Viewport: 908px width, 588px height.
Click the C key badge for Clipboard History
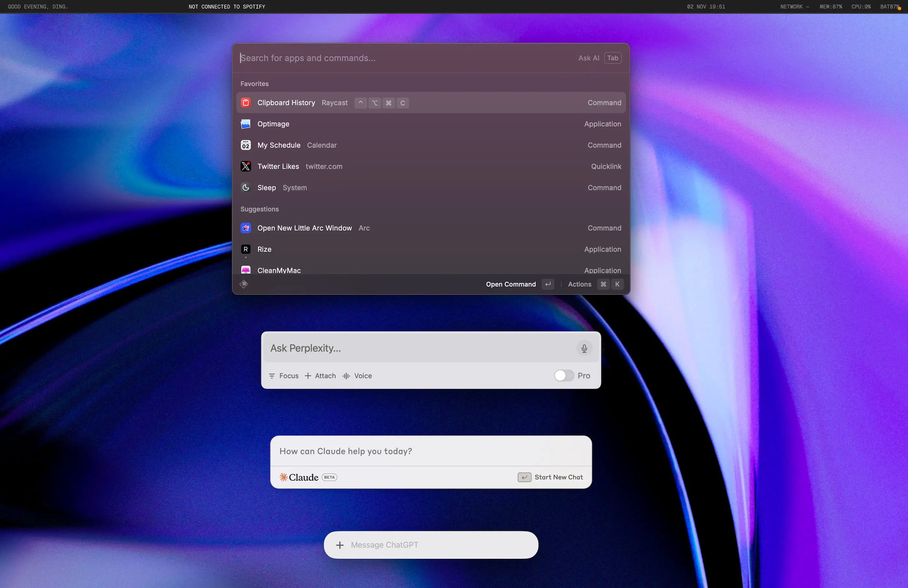[x=402, y=103]
